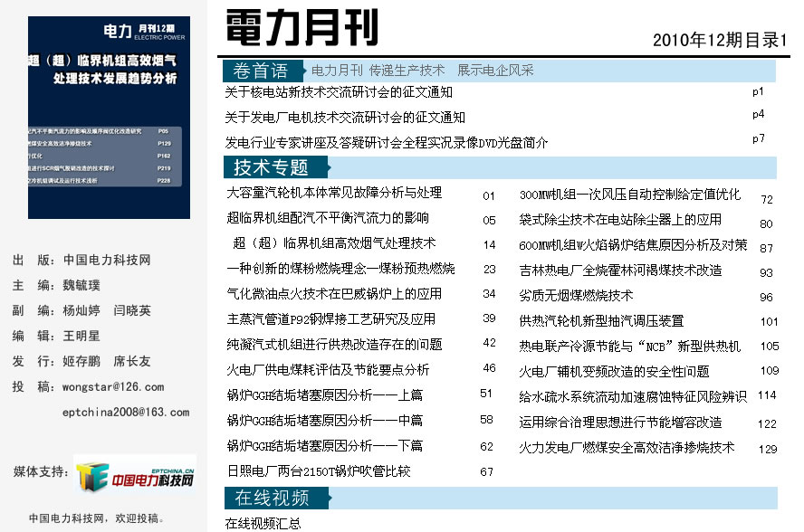Click footer text 中国电力科技网，欢迎投稿

96,518
